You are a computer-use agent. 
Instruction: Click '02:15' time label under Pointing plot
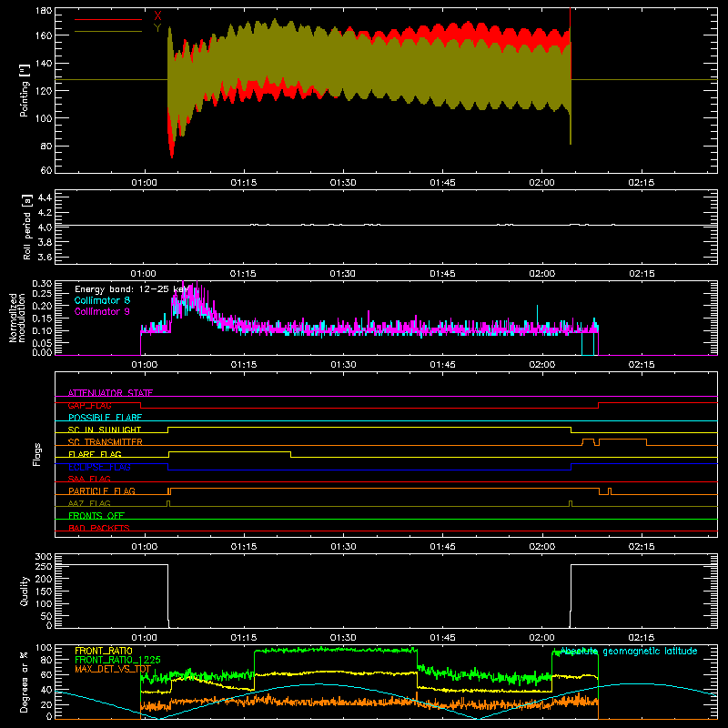coord(642,183)
